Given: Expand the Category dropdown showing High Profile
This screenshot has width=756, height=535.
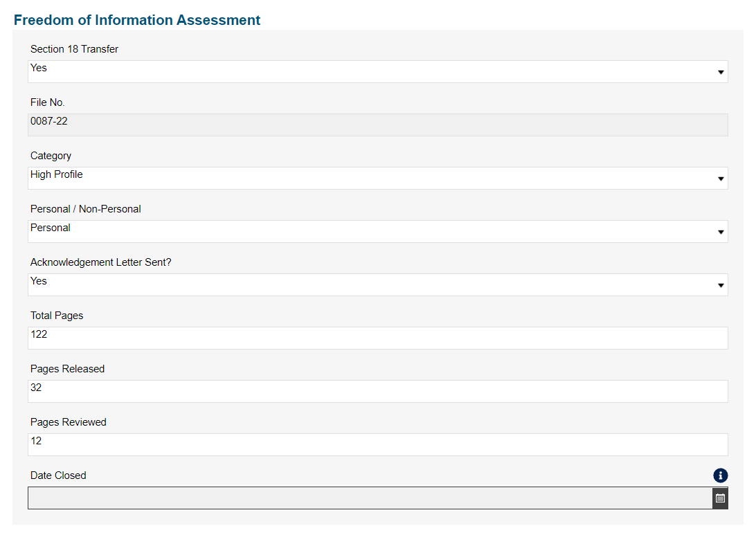Looking at the screenshot, I should [x=377, y=178].
